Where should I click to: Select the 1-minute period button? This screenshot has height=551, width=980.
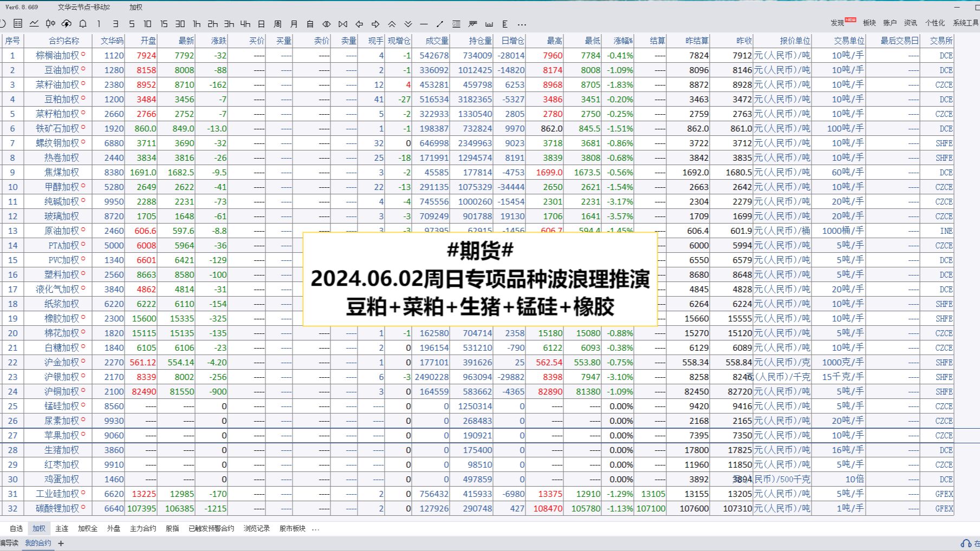(99, 24)
